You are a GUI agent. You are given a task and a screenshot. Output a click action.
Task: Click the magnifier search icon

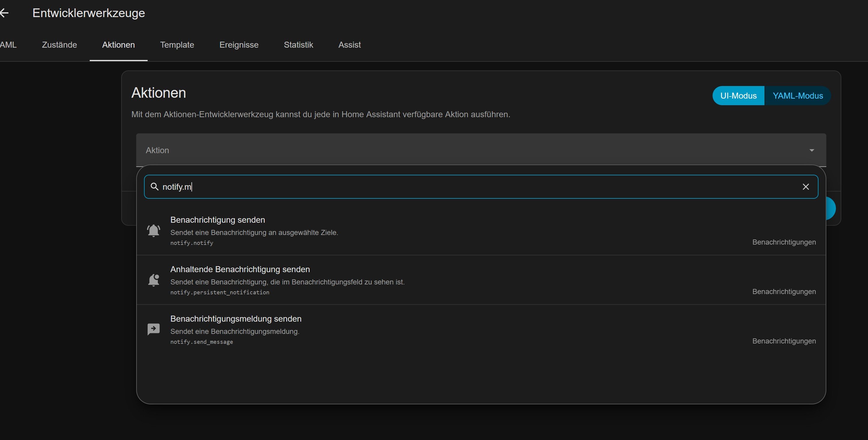pos(154,186)
